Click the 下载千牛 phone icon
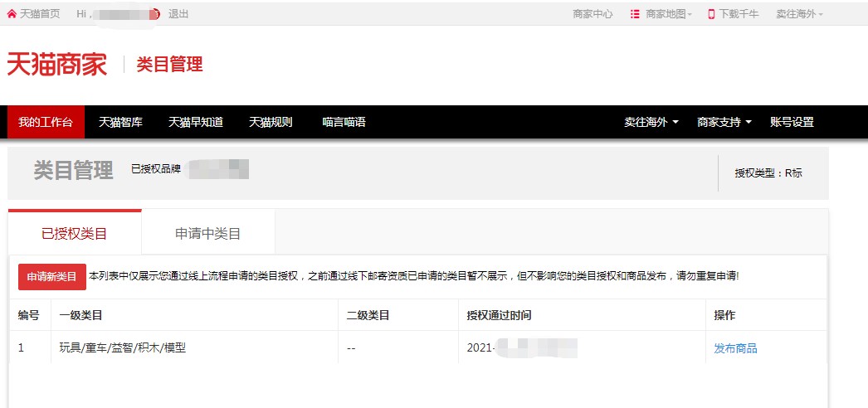 (711, 14)
